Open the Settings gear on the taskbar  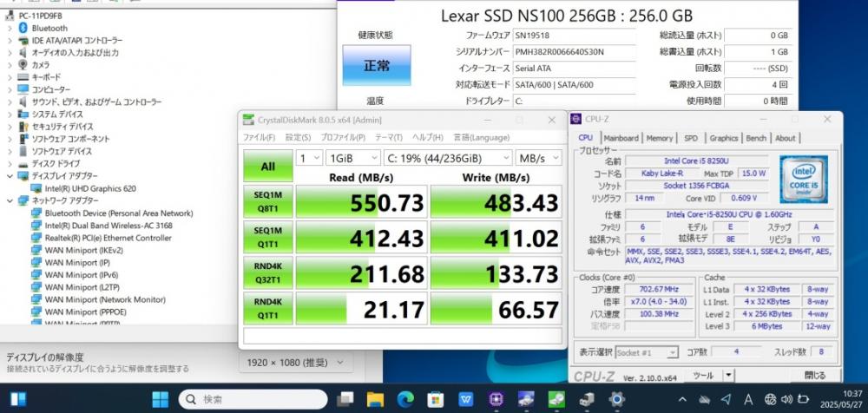(x=616, y=399)
